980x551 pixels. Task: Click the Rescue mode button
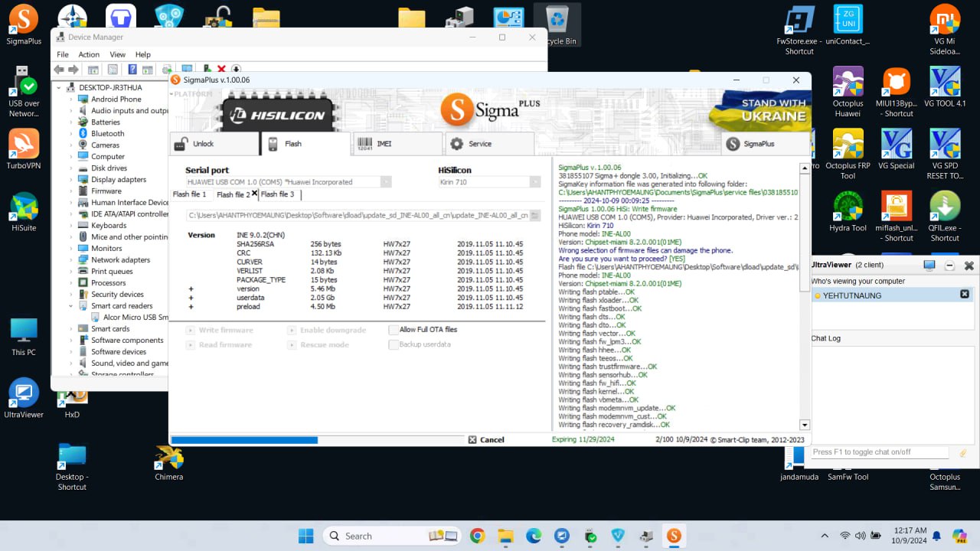tap(318, 344)
